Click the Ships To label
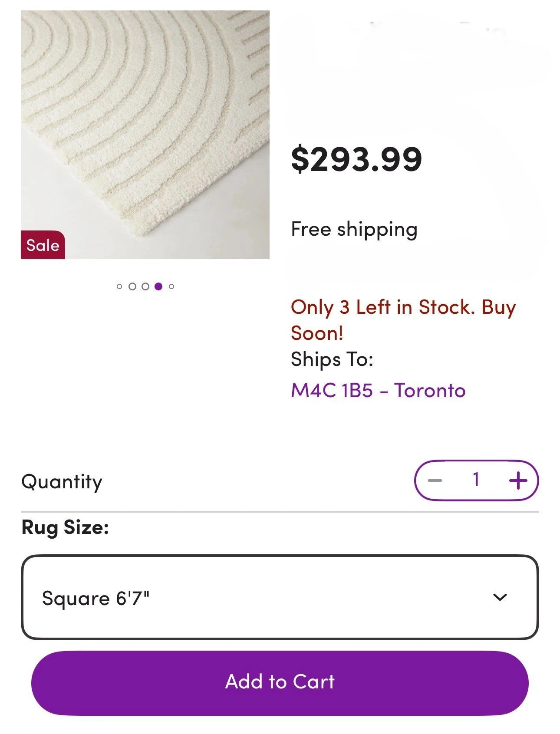560x734 pixels. [x=332, y=359]
